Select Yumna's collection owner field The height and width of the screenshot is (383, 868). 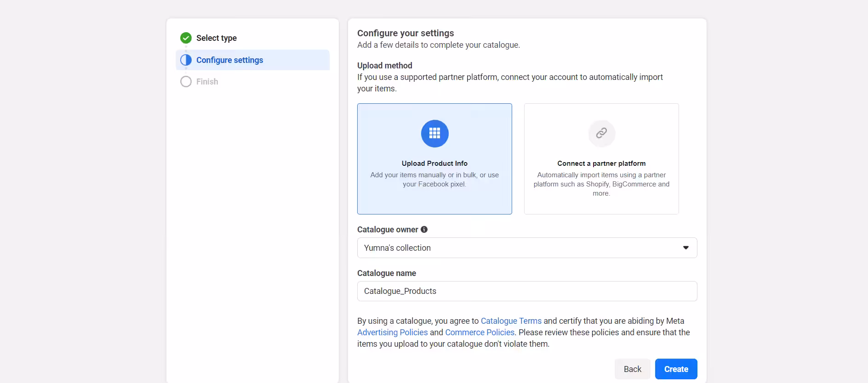coord(527,248)
